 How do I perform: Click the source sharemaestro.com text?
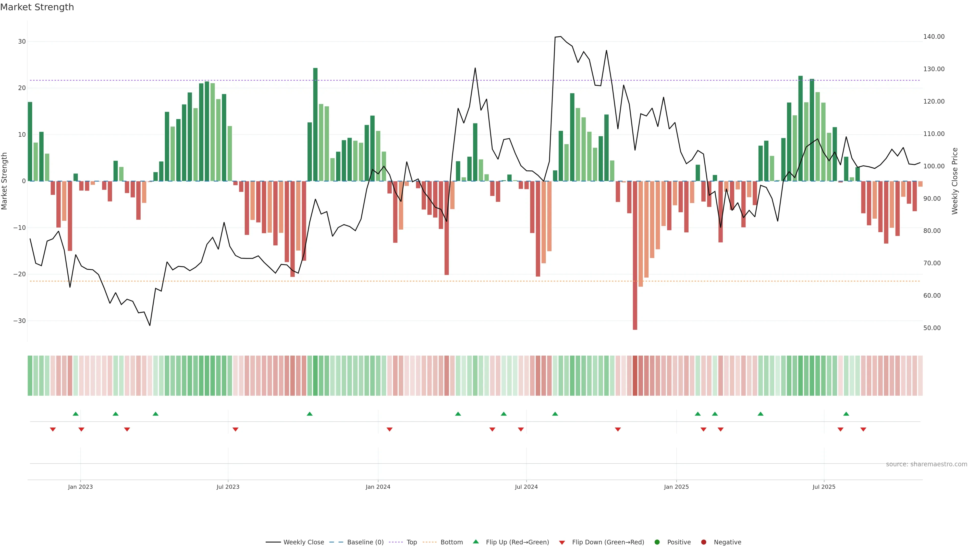[926, 464]
